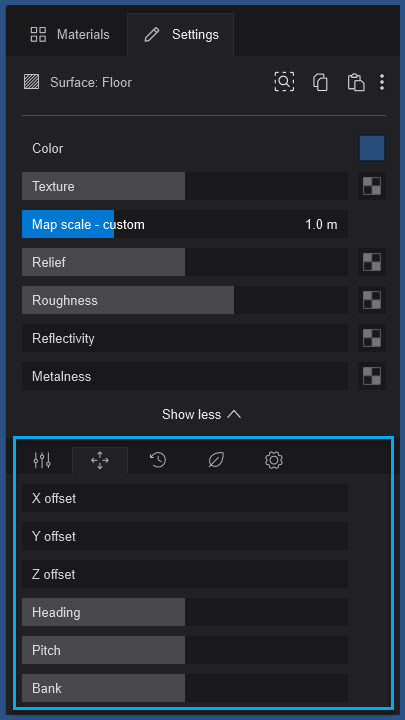Screen dimensions: 405x720
Task: Click the checkered map icon beside Texture
Action: point(372,186)
